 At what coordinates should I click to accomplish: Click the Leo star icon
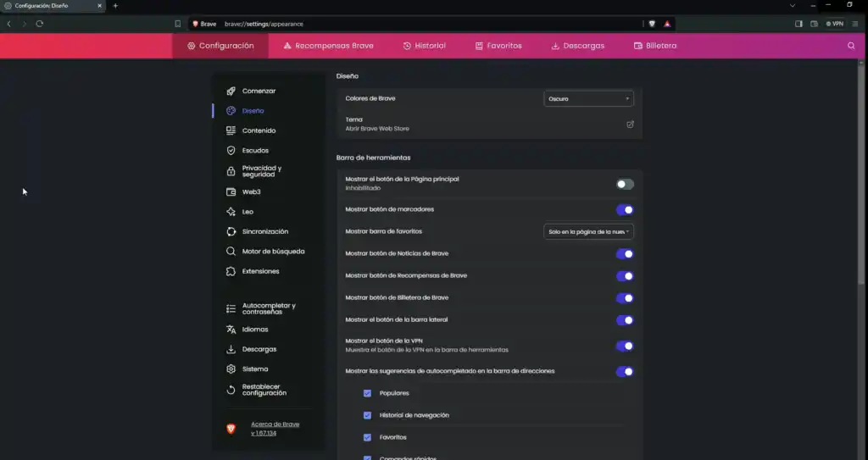(x=231, y=212)
